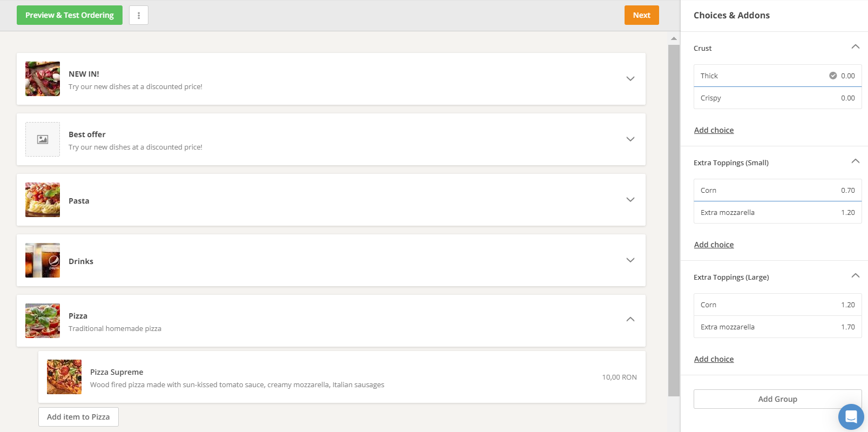
Task: Click the Pasta category image
Action: coord(43,200)
